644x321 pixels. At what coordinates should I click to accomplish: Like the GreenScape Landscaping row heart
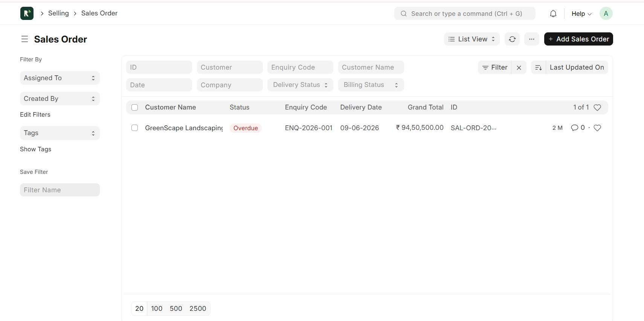[x=597, y=128]
